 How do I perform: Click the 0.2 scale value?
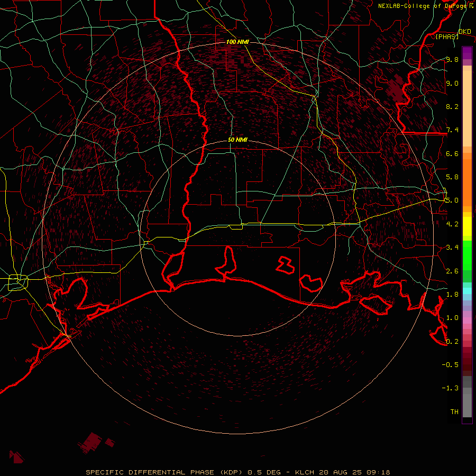point(452,341)
